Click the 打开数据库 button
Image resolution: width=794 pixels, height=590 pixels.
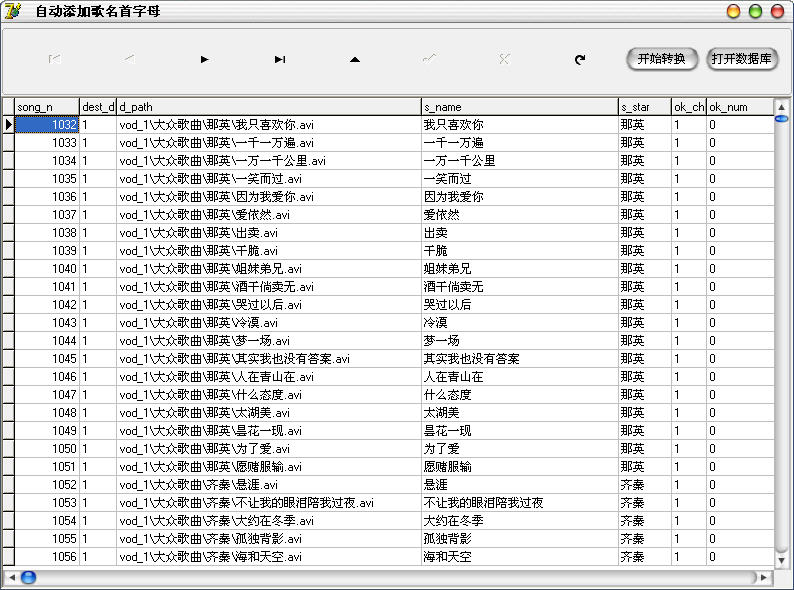[x=741, y=59]
